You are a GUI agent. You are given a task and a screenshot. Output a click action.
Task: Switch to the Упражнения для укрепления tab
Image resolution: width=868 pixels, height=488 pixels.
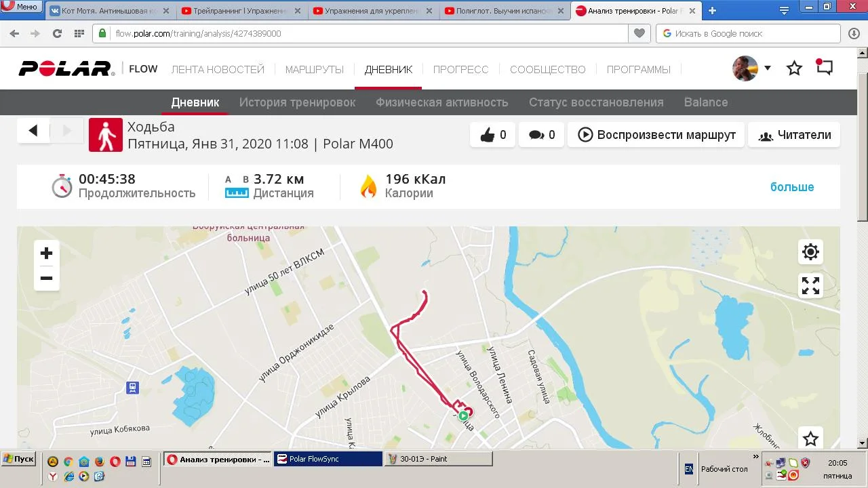click(374, 11)
